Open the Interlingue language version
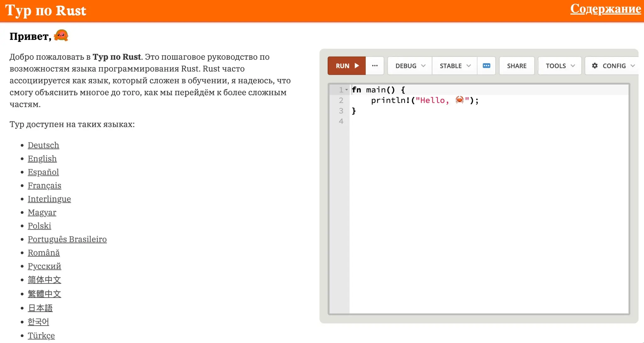This screenshot has height=343, width=644. (x=49, y=199)
